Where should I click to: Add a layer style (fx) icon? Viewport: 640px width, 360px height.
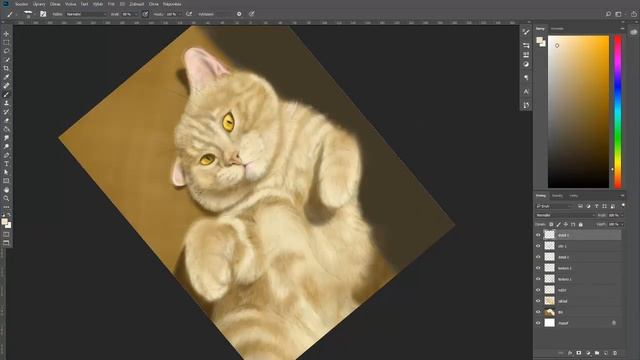pyautogui.click(x=570, y=353)
